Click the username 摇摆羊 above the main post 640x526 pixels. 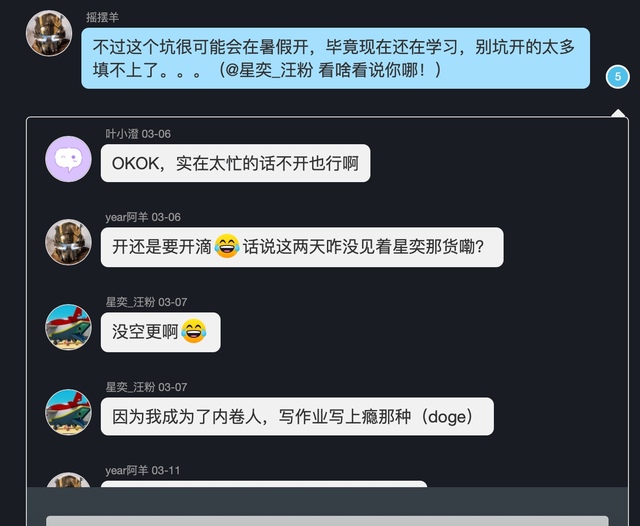click(x=102, y=17)
